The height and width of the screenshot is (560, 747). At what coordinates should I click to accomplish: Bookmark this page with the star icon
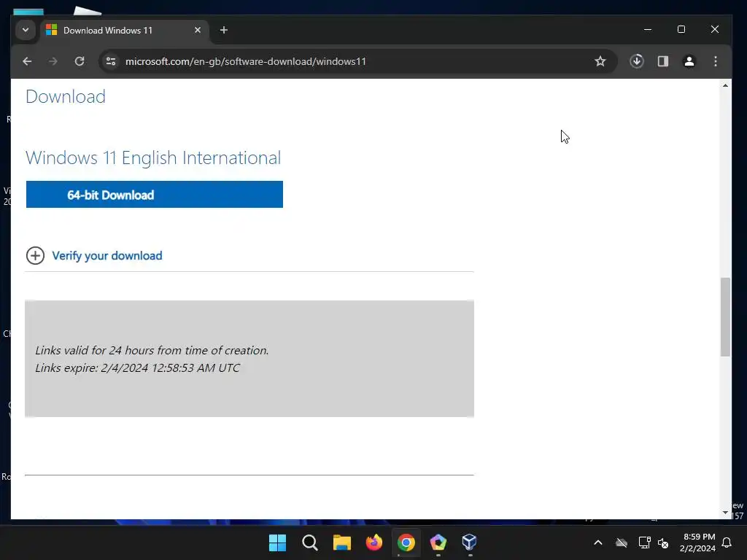pyautogui.click(x=600, y=61)
